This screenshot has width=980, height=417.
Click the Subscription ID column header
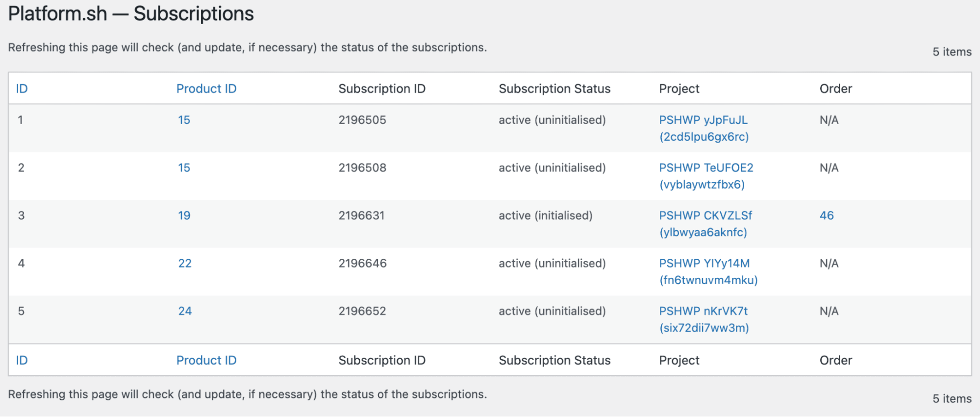[382, 89]
